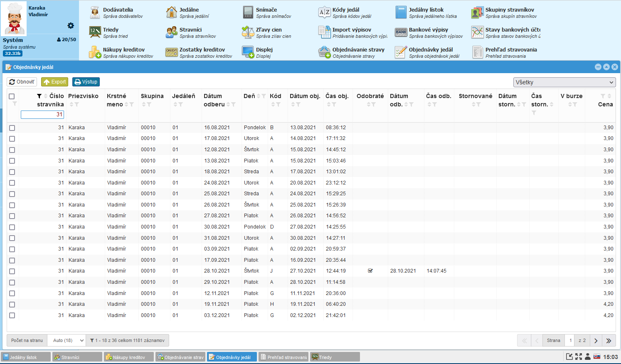Click the popup export icon in bottom tray
Image resolution: width=621 pixels, height=364 pixels.
pos(569,357)
